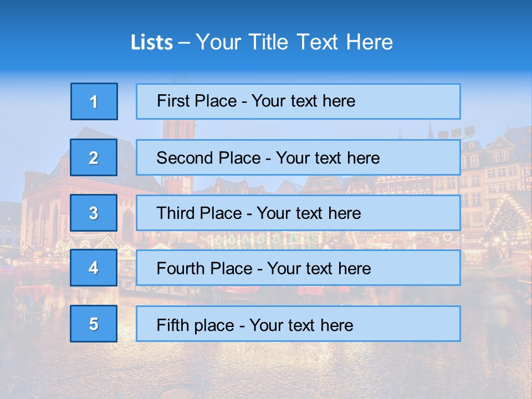Select the number 2 box
The image size is (532, 399).
pos(94,157)
